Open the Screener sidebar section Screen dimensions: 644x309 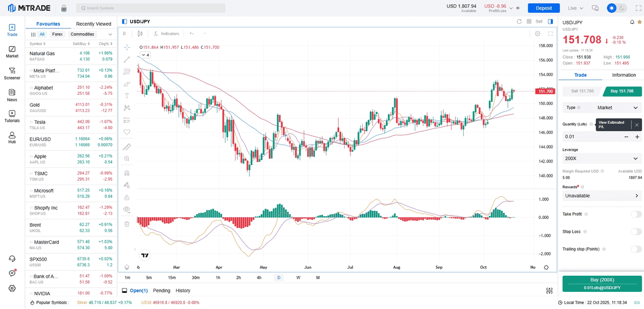12,73
